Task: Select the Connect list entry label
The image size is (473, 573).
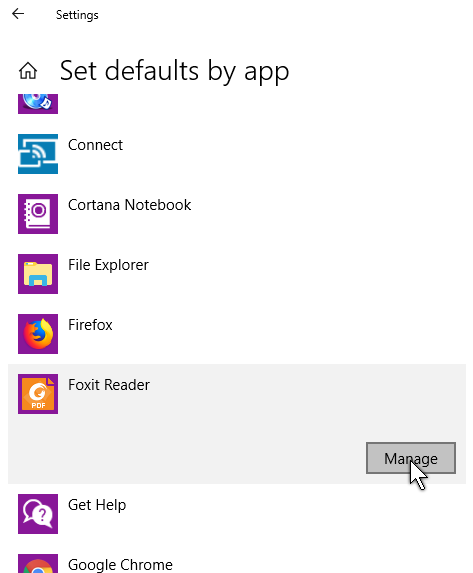Action: click(95, 145)
